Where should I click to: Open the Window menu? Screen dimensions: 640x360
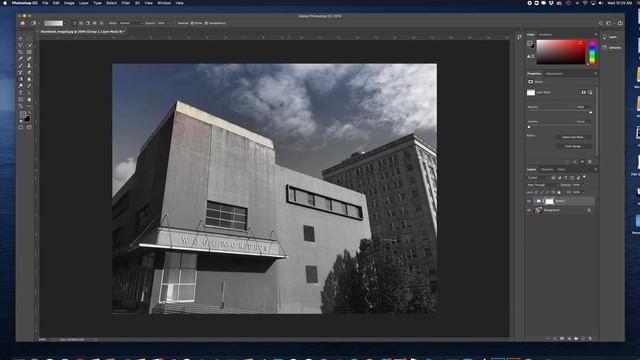164,3
